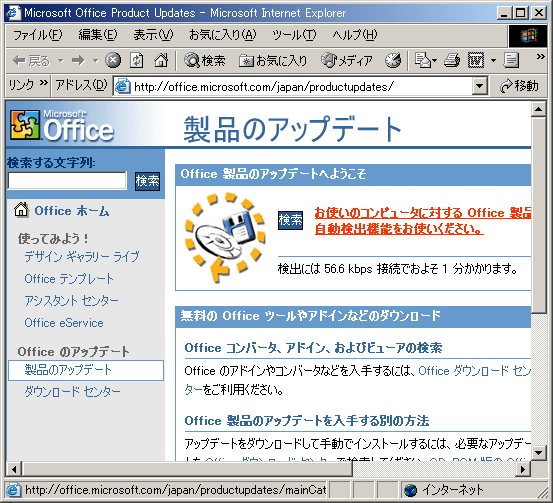Open the 編集(E) menu

tap(98, 35)
